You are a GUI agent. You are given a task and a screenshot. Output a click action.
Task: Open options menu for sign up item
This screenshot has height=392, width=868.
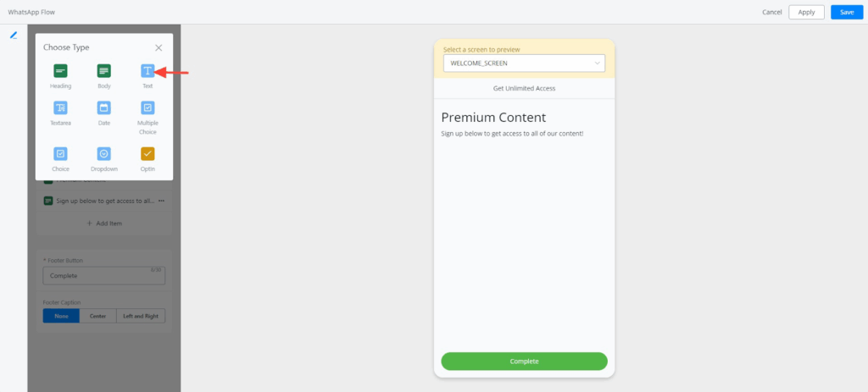click(161, 201)
